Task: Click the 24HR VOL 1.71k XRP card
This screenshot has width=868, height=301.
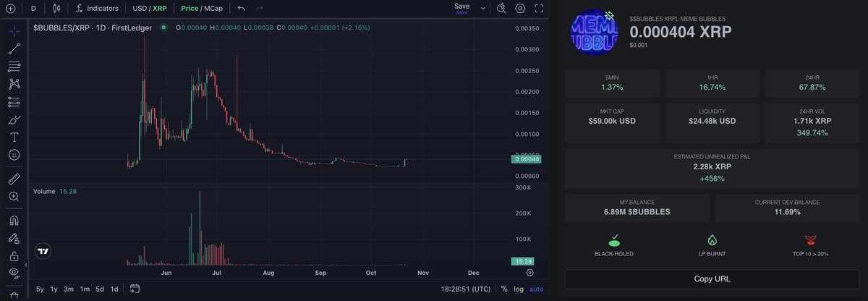Action: click(813, 123)
